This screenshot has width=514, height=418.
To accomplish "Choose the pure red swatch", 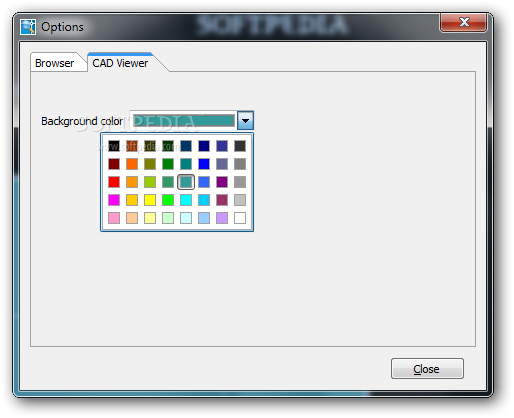I will [x=114, y=182].
